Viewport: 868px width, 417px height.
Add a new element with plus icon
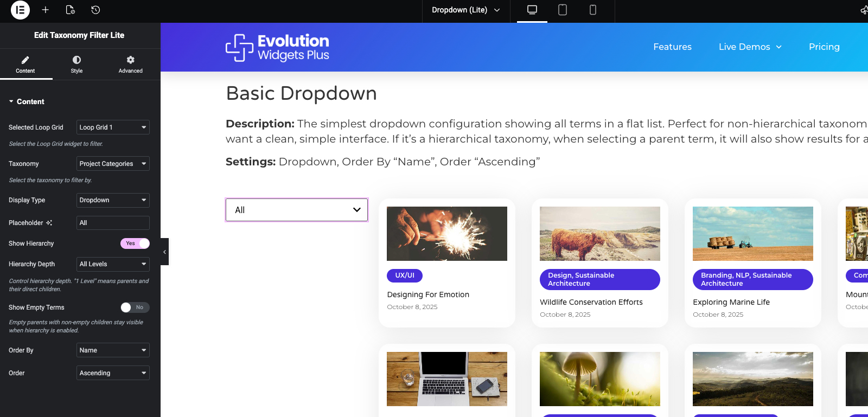pyautogui.click(x=46, y=10)
